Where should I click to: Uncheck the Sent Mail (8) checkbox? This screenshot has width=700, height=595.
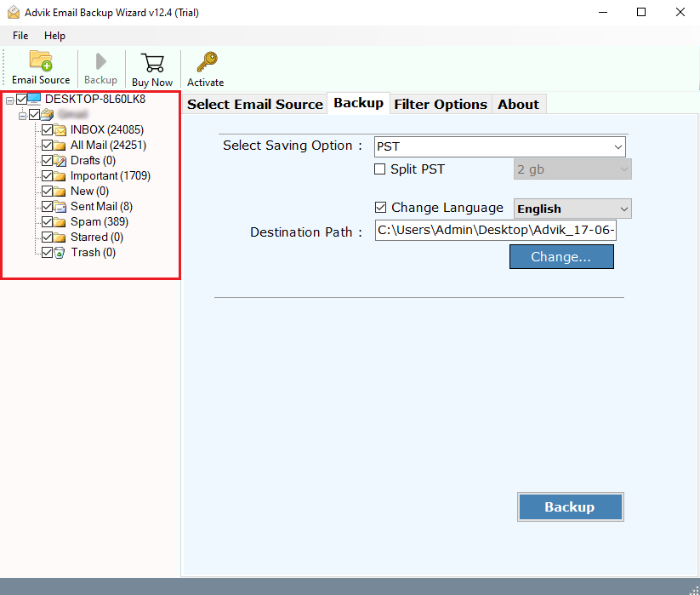[48, 206]
